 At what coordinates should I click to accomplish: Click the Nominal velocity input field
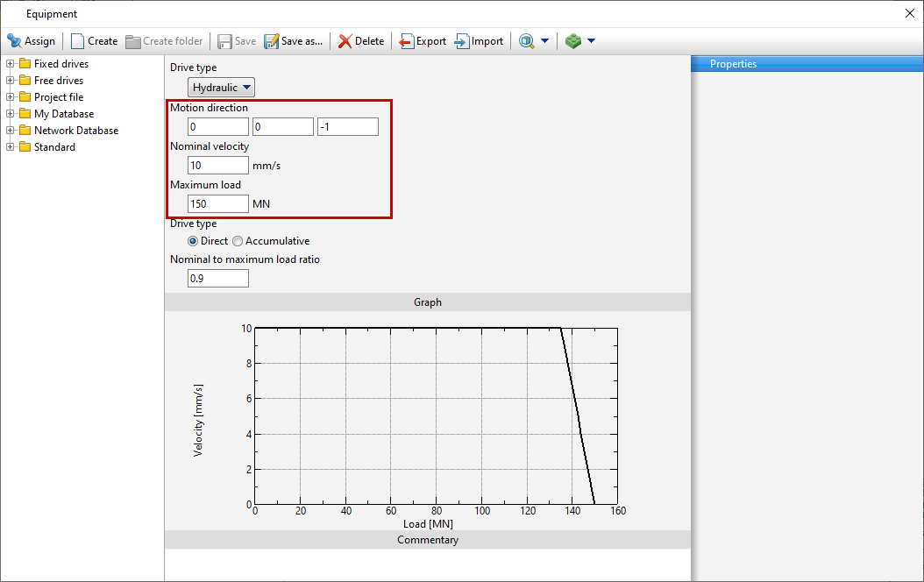coord(218,166)
